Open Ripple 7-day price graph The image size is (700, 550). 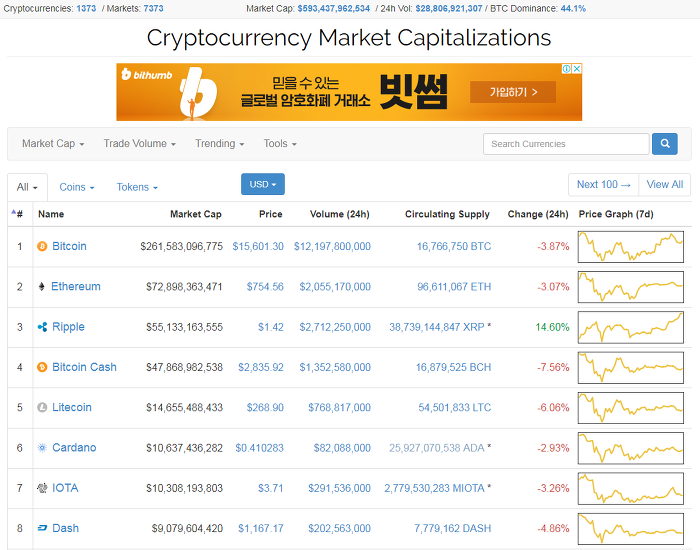[631, 327]
